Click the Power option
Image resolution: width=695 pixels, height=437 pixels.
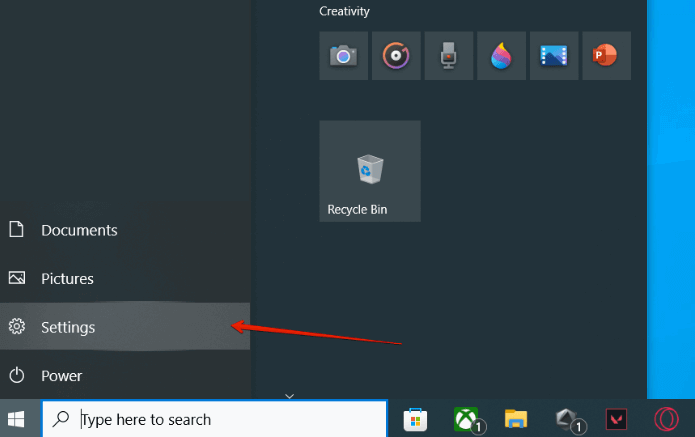125,376
